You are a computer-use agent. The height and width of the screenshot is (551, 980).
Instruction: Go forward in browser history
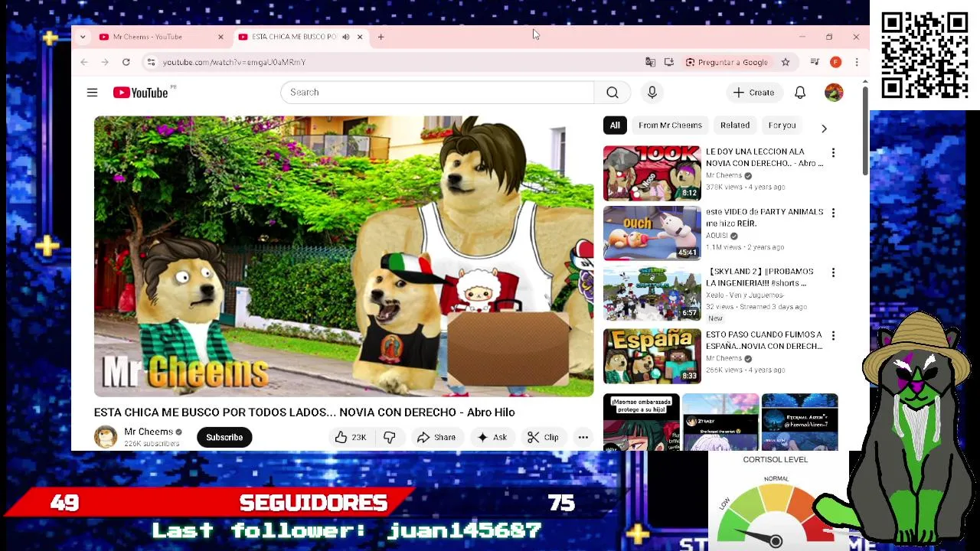pos(105,62)
